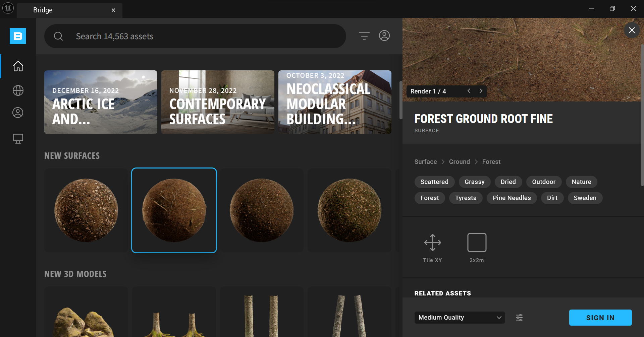This screenshot has width=644, height=337.
Task: Open the user favorites icon in sidebar
Action: pos(18,113)
